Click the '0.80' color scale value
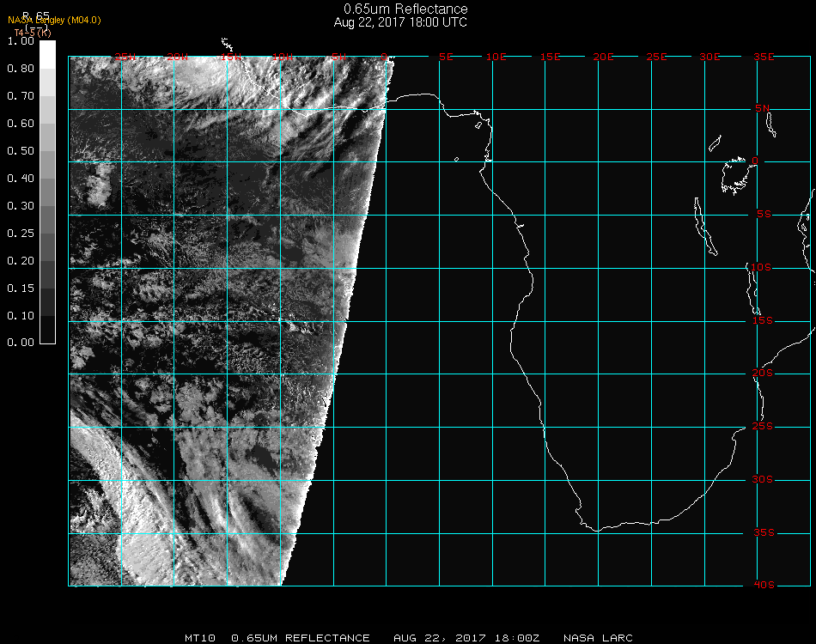Screen dimensions: 816x644 (x=21, y=69)
